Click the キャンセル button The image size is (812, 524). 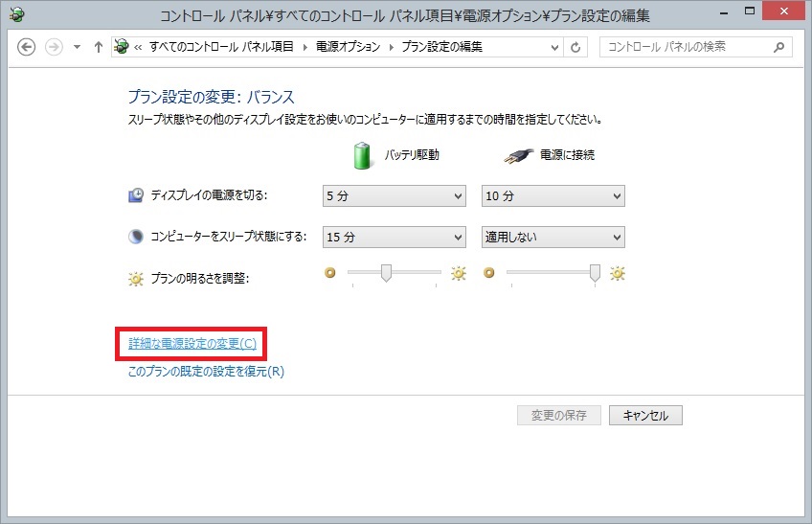[x=645, y=415]
